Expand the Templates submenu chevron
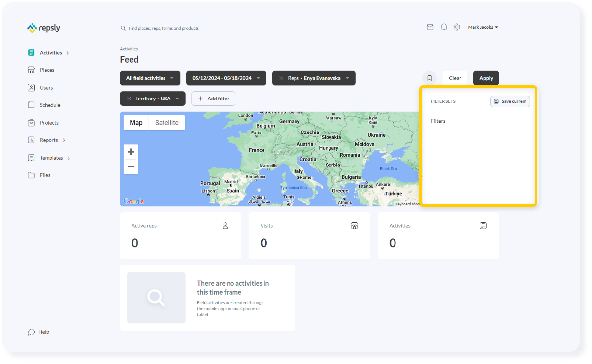The width and height of the screenshot is (592, 364). point(69,158)
